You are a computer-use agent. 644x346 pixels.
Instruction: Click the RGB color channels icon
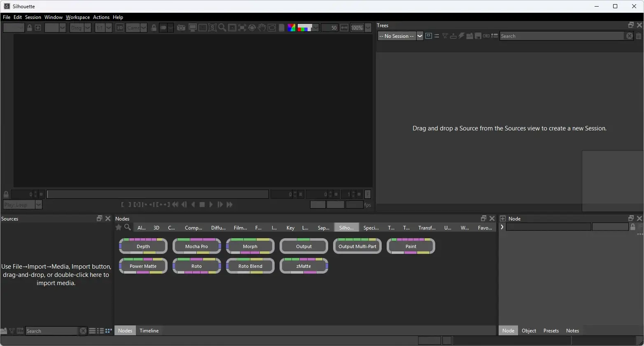coord(292,28)
